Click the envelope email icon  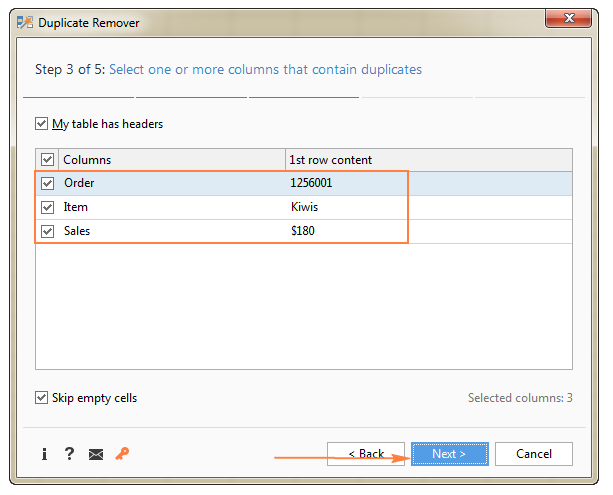coord(96,455)
